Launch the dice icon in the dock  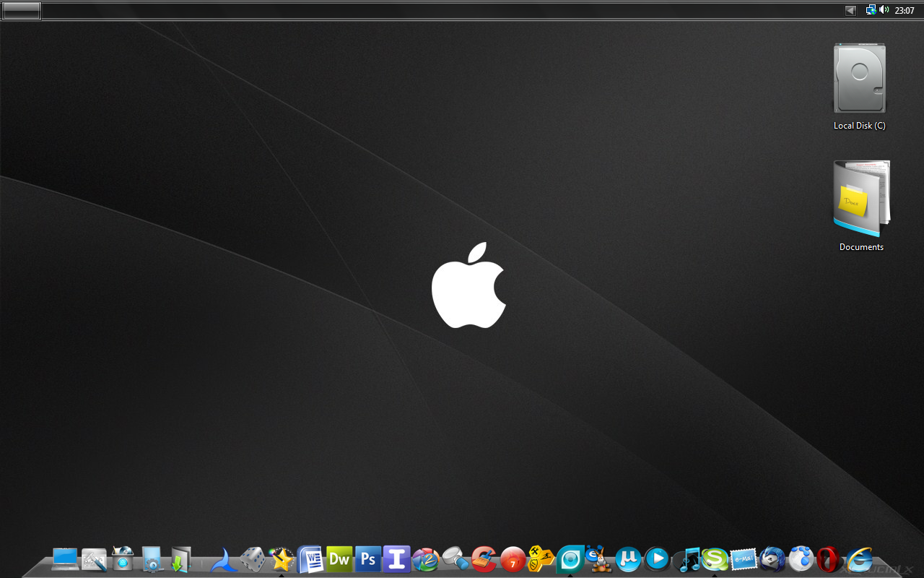click(x=253, y=559)
